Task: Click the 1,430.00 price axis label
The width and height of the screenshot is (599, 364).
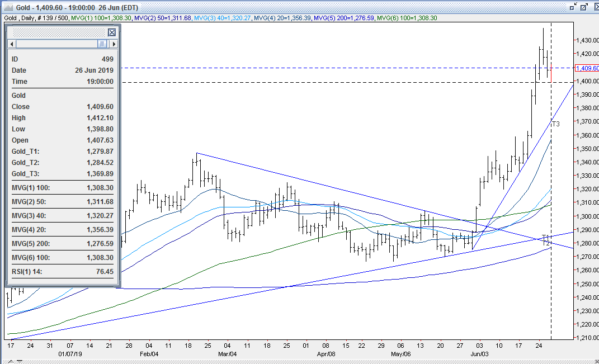Action: click(x=588, y=40)
